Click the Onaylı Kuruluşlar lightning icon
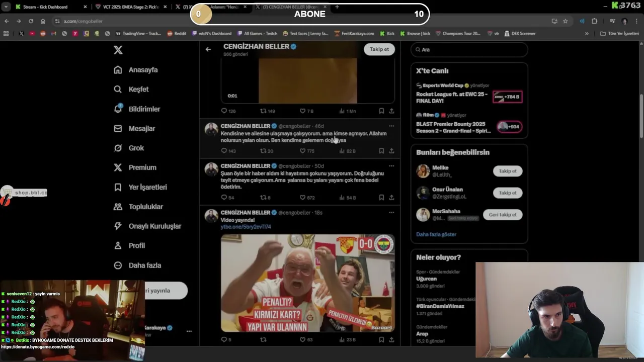 (118, 226)
